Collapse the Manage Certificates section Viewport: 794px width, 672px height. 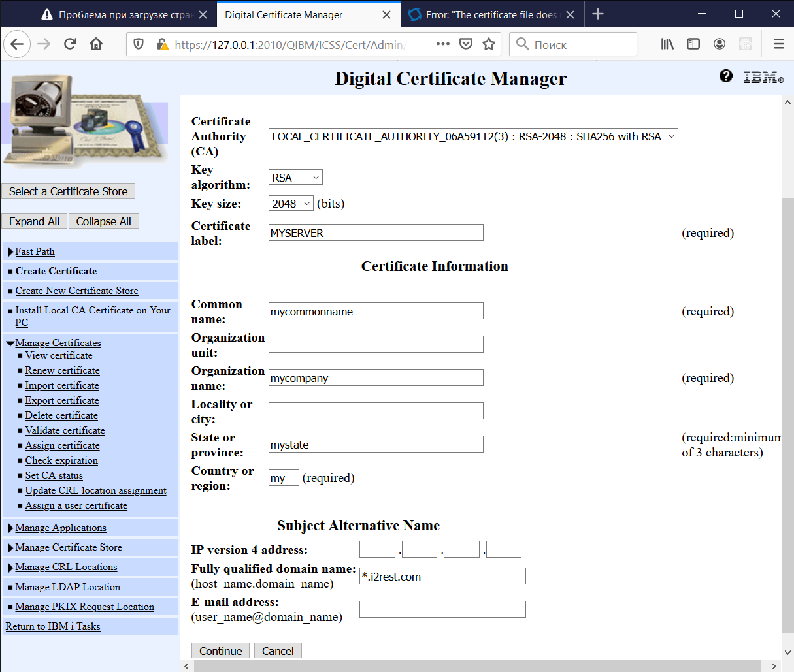coord(10,343)
